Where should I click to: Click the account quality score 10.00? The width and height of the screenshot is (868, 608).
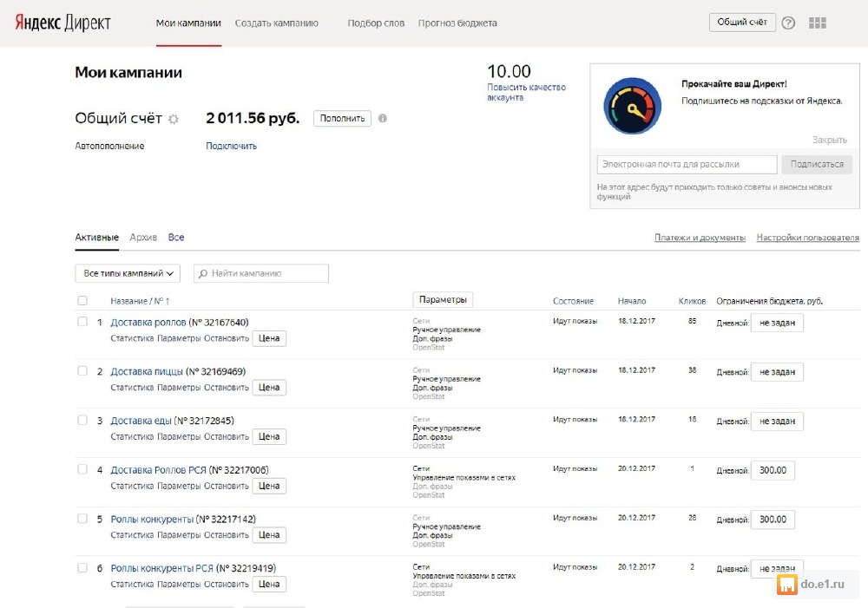point(509,71)
